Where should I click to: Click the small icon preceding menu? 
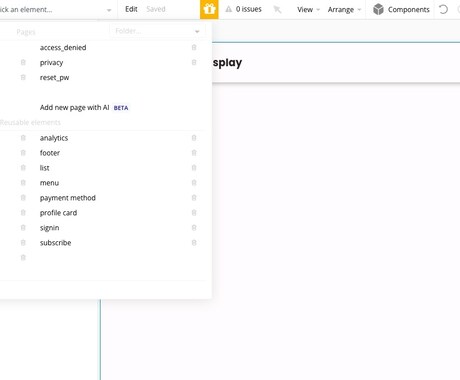click(x=23, y=183)
